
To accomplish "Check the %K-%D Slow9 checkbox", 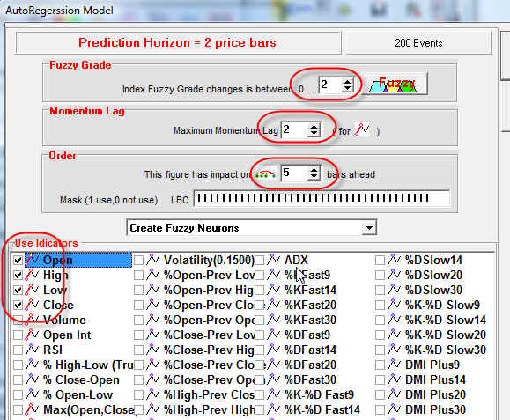I will click(x=380, y=305).
